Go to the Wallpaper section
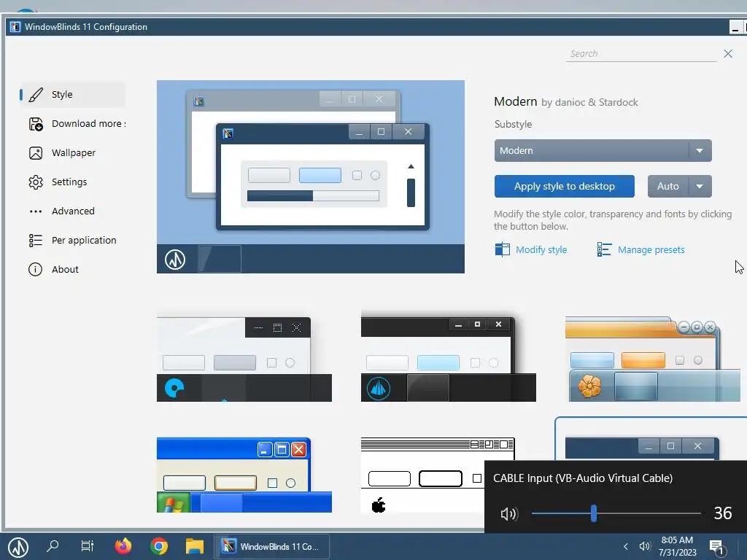This screenshot has width=747, height=560. point(72,153)
